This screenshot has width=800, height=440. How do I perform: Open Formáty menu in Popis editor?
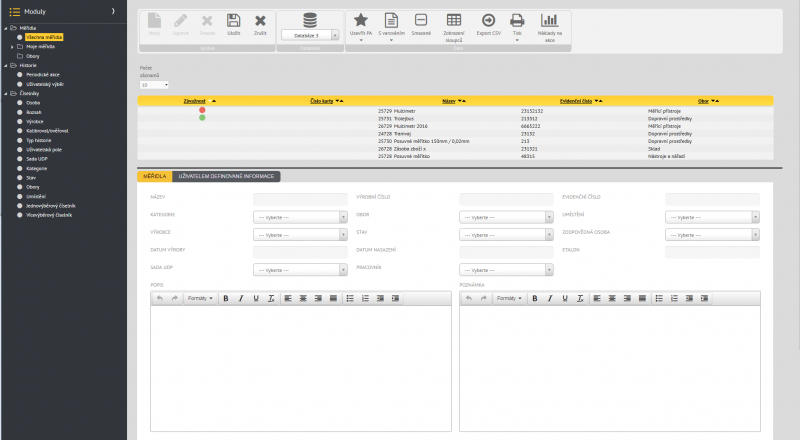[x=200, y=298]
